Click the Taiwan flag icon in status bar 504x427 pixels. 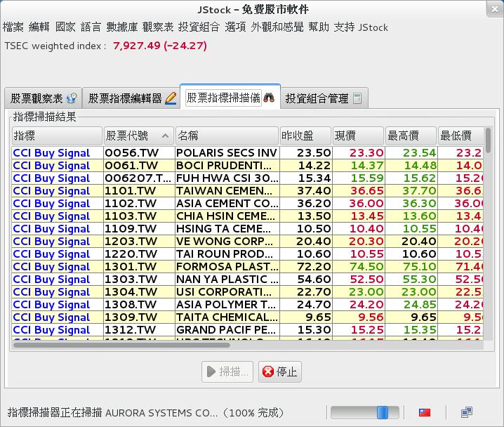[425, 412]
